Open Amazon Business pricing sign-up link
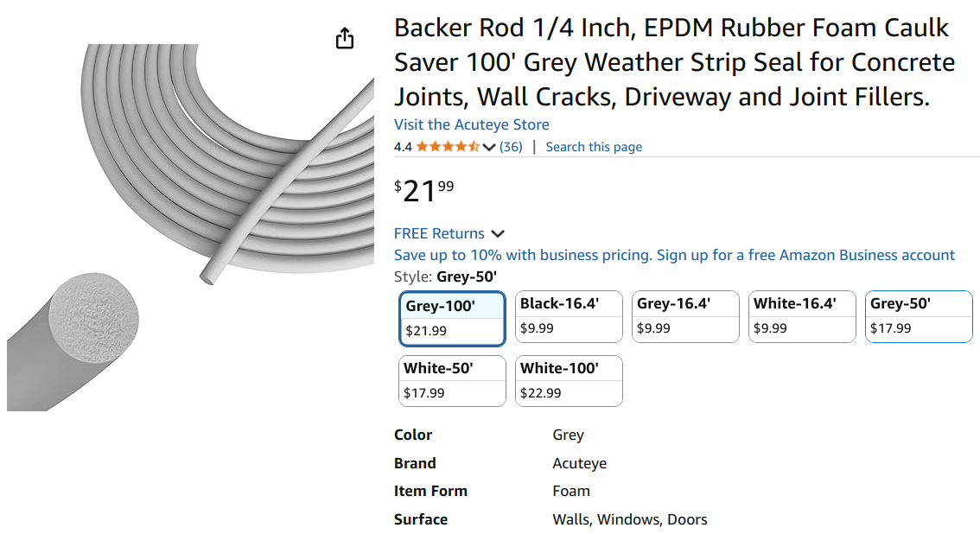The height and width of the screenshot is (534, 980). [x=674, y=255]
